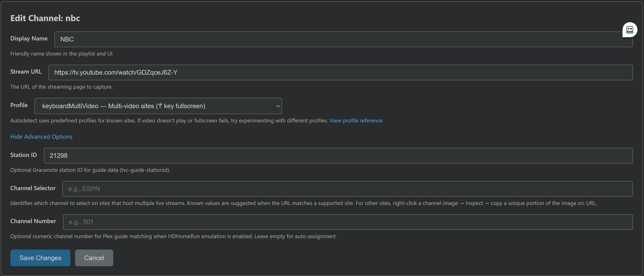
Task: Focus the Channel Number input field
Action: 347,222
